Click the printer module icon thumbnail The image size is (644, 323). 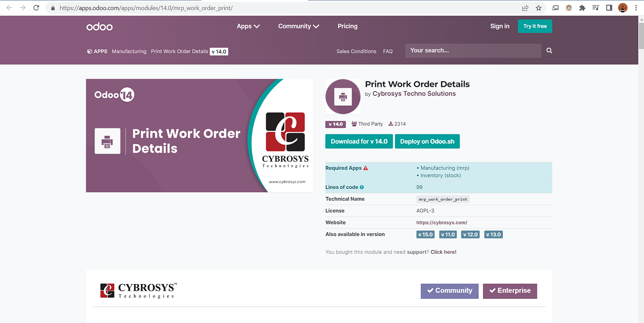pos(342,96)
